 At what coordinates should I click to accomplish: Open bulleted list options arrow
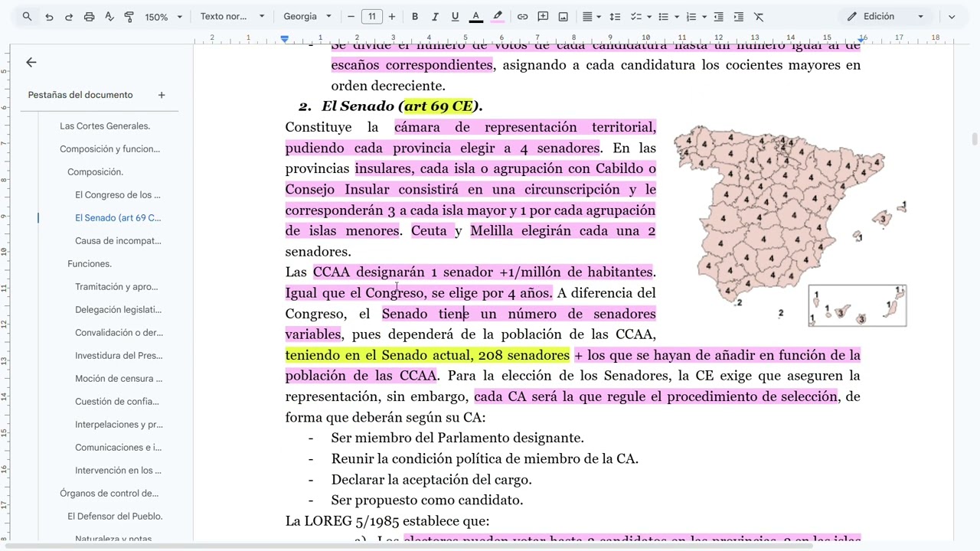click(x=677, y=16)
